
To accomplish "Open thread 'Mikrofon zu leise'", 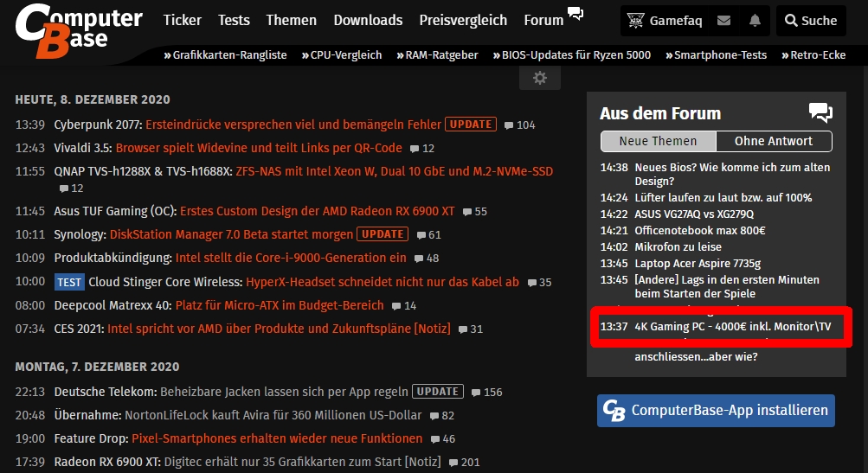I will coord(678,246).
